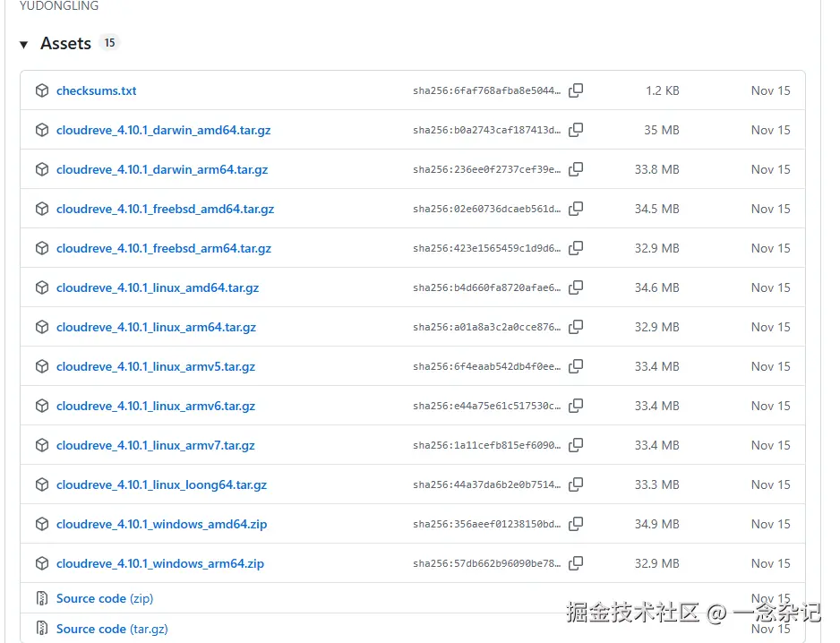Copy SHA256 hash for linux_arm64 tarball
This screenshot has height=643, width=840.
(576, 327)
